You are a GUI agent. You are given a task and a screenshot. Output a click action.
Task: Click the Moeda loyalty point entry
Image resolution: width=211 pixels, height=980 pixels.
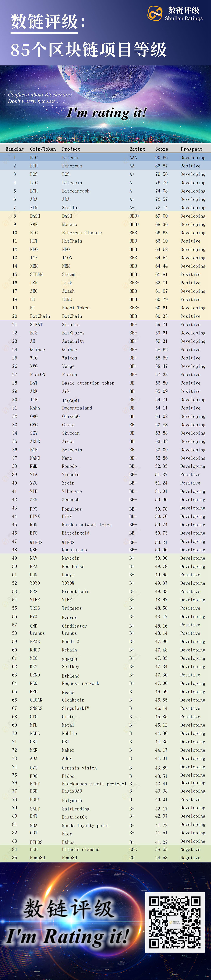86,826
